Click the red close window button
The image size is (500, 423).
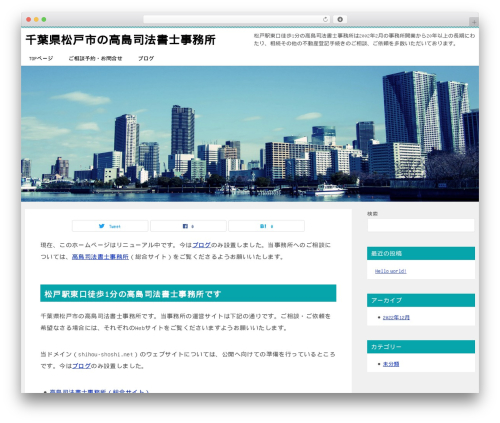[x=29, y=19]
